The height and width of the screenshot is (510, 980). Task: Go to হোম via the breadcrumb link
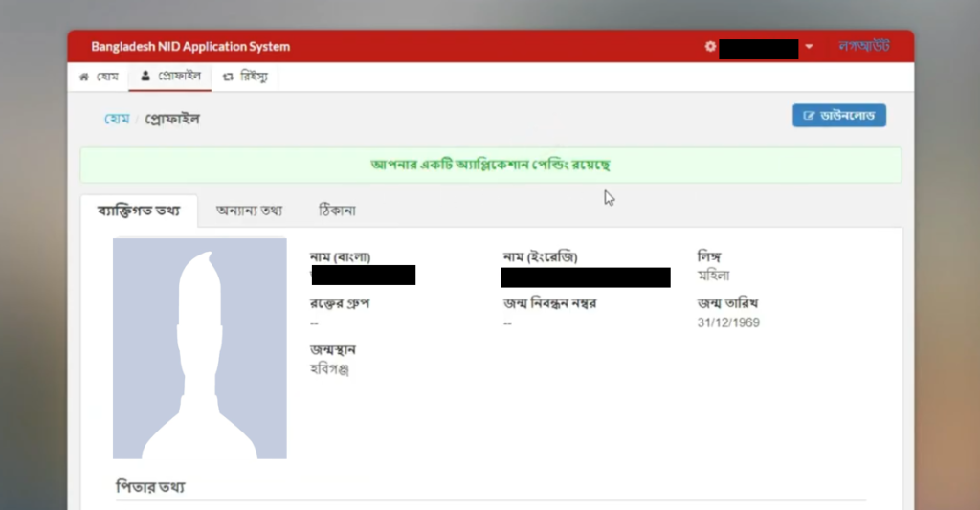pos(117,119)
